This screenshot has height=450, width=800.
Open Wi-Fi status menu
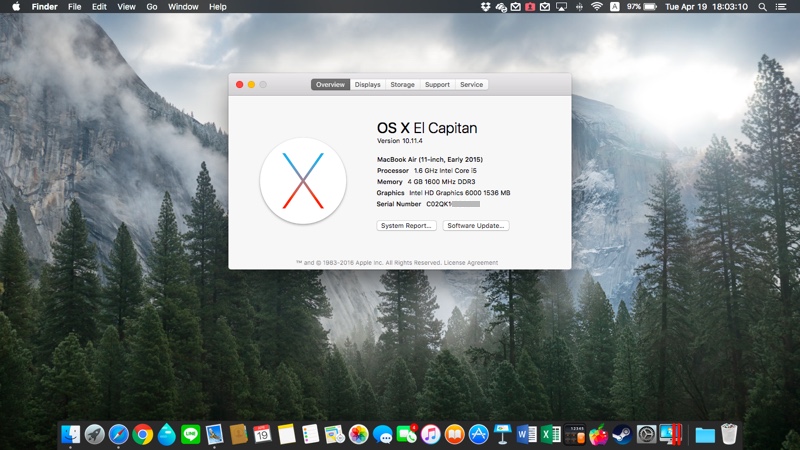pos(596,7)
